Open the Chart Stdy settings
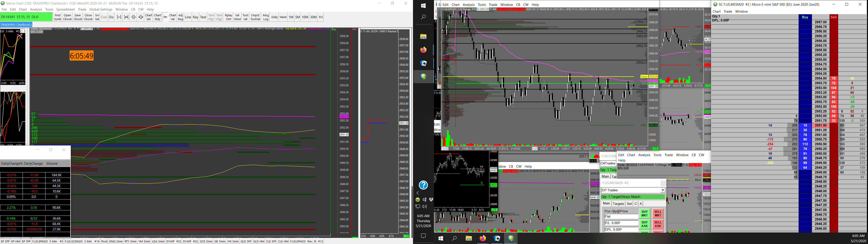 [157, 17]
